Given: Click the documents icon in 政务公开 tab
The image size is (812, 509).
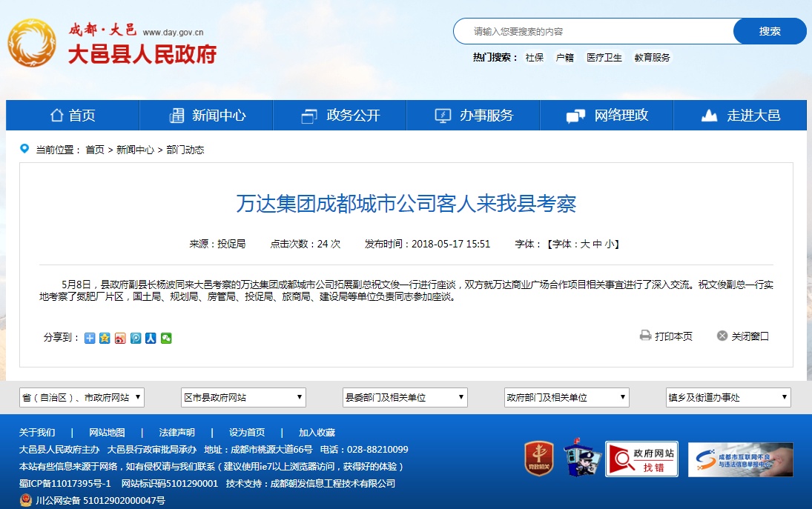Looking at the screenshot, I should (309, 116).
